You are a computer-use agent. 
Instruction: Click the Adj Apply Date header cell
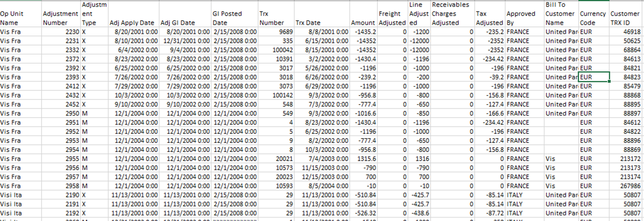coord(132,23)
